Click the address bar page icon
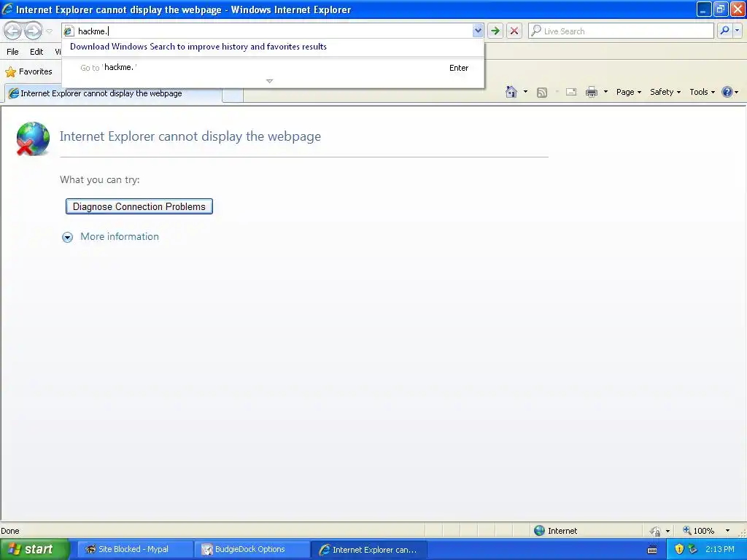 69,31
